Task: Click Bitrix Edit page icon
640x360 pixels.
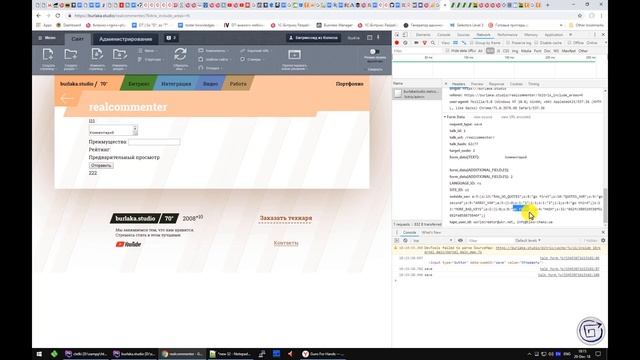Action: pyautogui.click(x=97, y=54)
